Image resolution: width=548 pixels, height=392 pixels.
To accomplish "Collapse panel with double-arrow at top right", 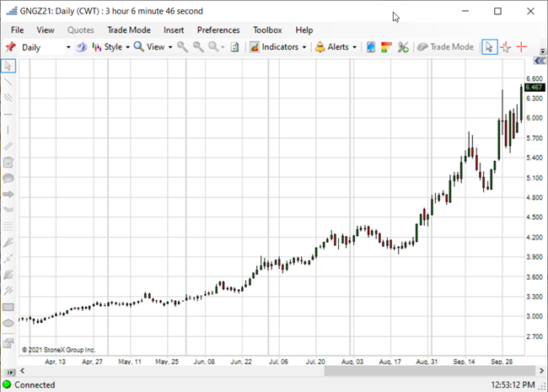I will (540, 61).
